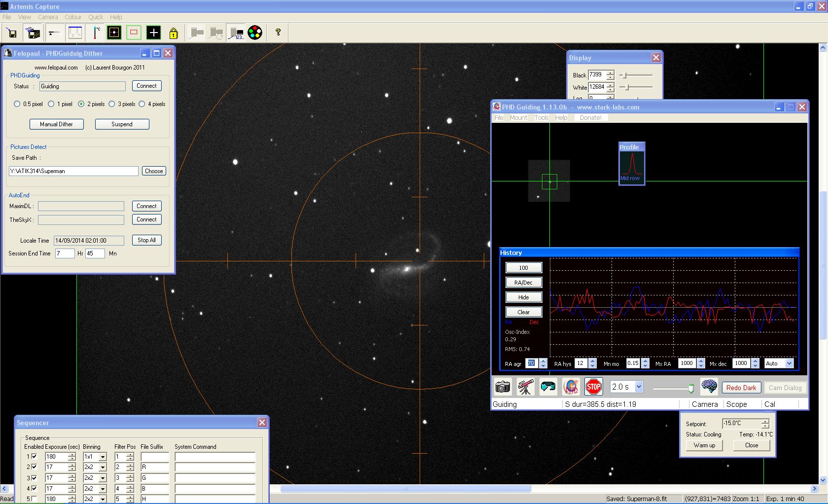Click the loop exposure arrow icon

548,387
